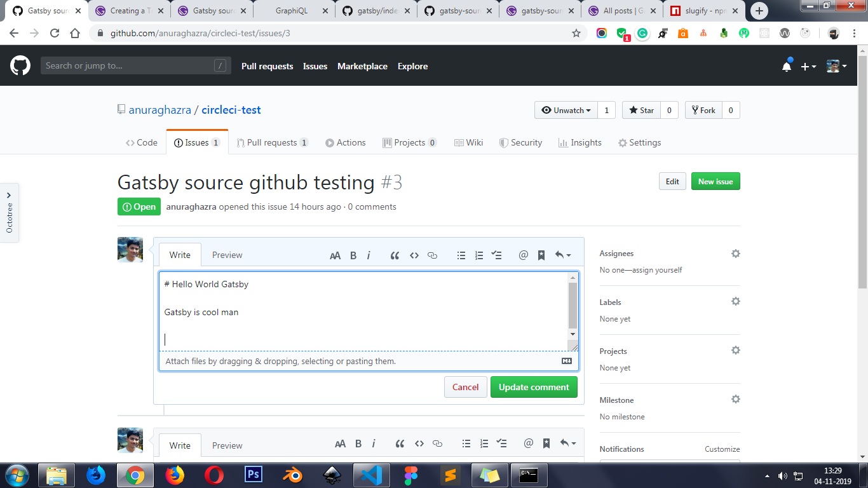Screen dimensions: 868x488
Task: Add bulleted list in second comment toolbar
Action: 466,444
